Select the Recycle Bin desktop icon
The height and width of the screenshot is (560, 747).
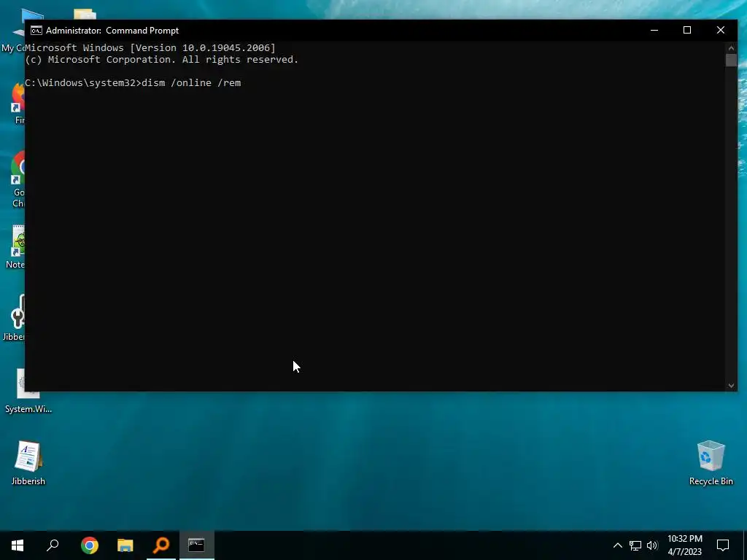(x=711, y=463)
